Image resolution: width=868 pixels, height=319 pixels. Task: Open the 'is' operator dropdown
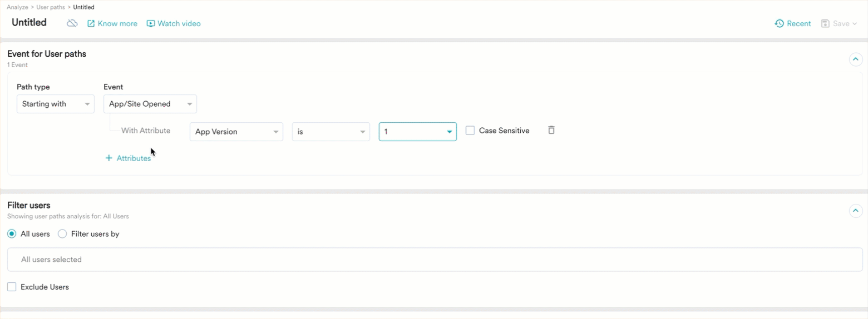(x=331, y=132)
